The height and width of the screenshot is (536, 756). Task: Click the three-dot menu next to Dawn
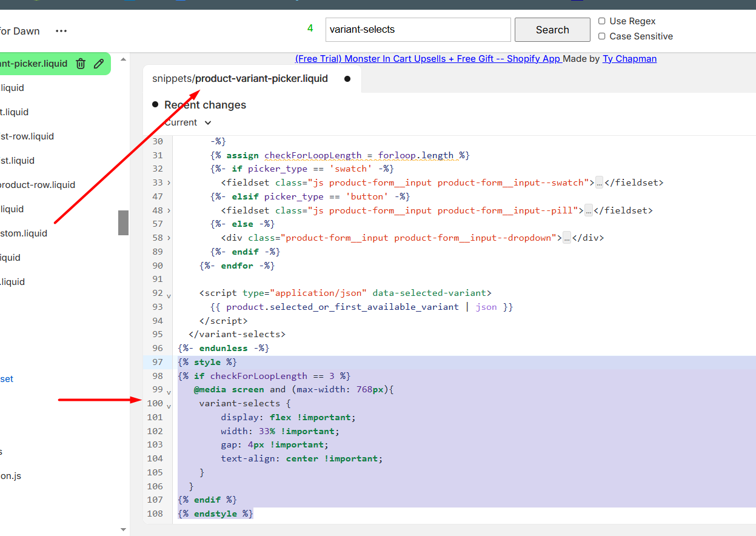click(x=61, y=31)
